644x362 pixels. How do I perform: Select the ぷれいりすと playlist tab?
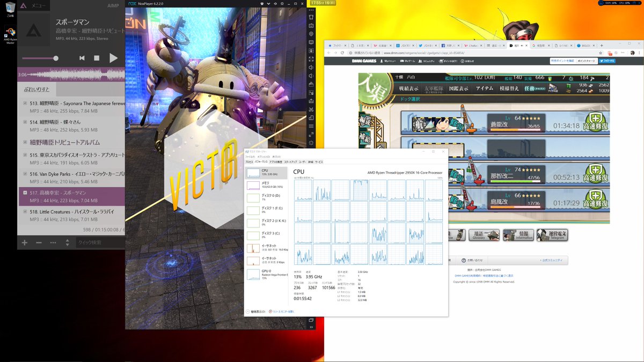[x=37, y=89]
